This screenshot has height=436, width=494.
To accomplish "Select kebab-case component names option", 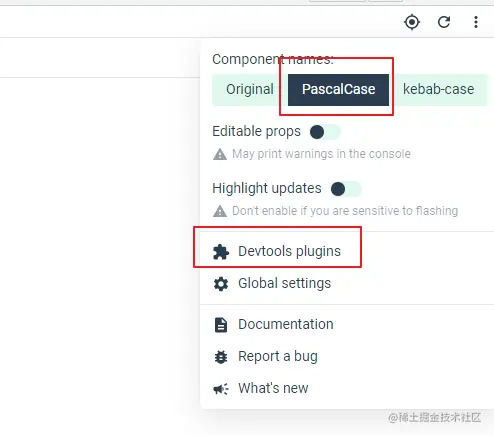I will 438,89.
